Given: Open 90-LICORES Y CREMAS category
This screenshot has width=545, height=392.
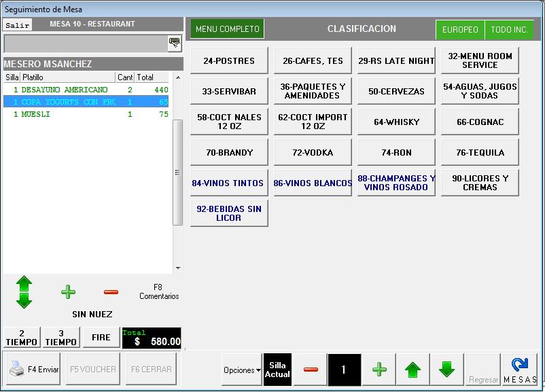Looking at the screenshot, I should [480, 183].
